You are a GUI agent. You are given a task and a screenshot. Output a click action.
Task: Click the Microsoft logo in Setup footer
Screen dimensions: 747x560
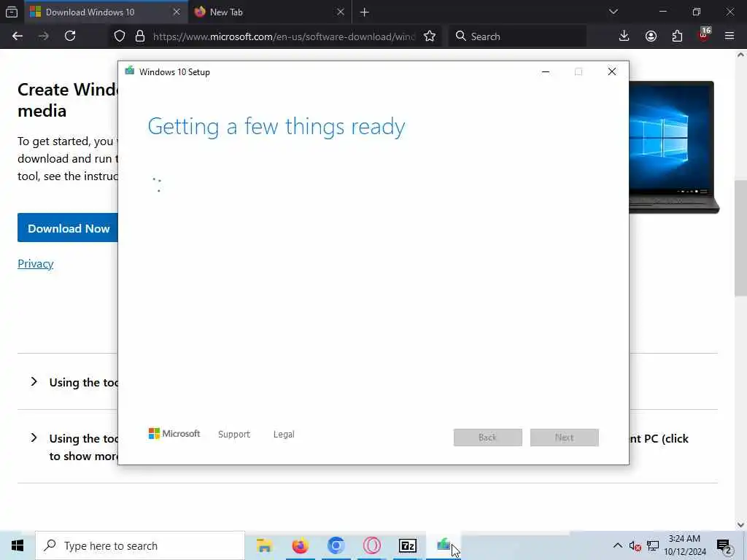(x=174, y=433)
